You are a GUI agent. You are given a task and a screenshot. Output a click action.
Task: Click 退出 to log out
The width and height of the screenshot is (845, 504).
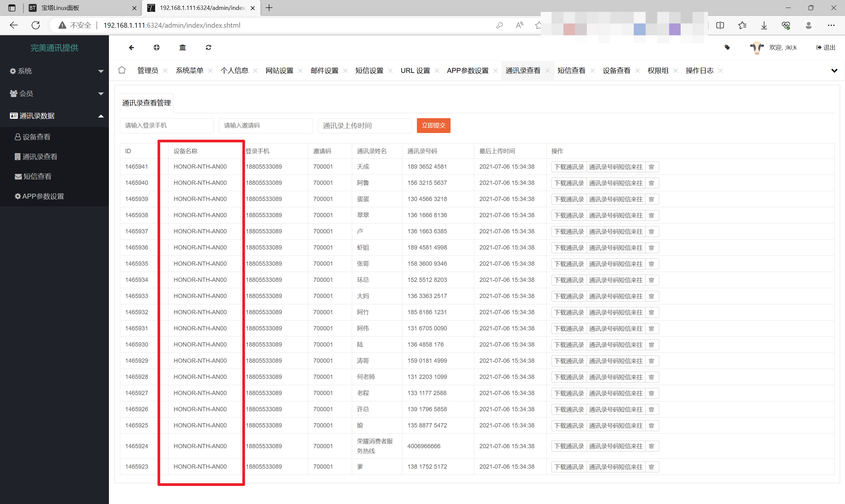(826, 48)
